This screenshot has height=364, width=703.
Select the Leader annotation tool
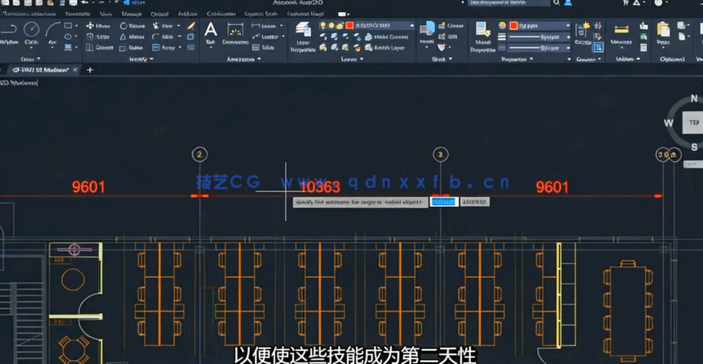click(x=265, y=36)
